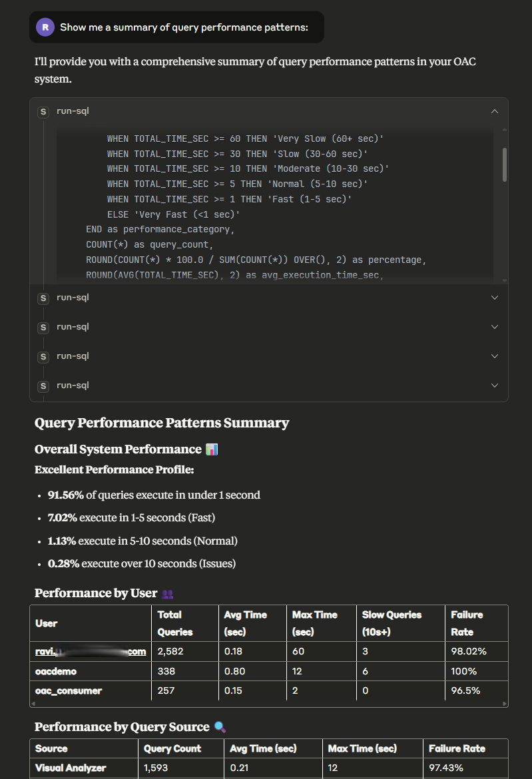Expand the fourth run-sql tool call chevron
This screenshot has width=532, height=779.
(494, 356)
